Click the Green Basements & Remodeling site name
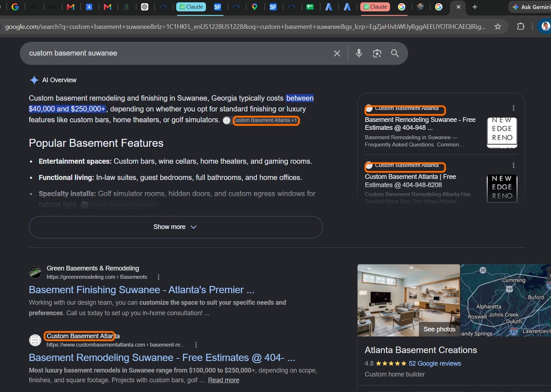Image resolution: width=551 pixels, height=392 pixels. tap(93, 268)
